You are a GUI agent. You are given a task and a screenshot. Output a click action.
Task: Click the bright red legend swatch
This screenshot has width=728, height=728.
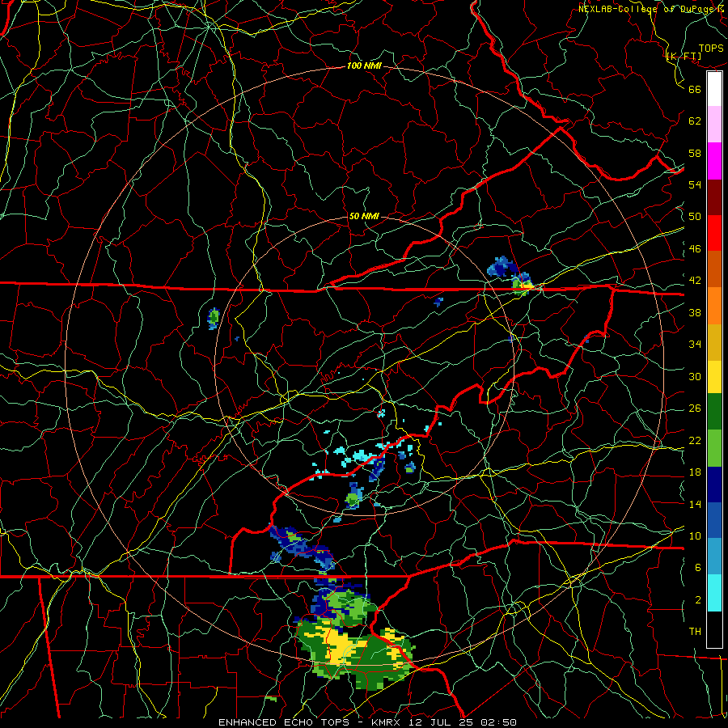pos(714,233)
